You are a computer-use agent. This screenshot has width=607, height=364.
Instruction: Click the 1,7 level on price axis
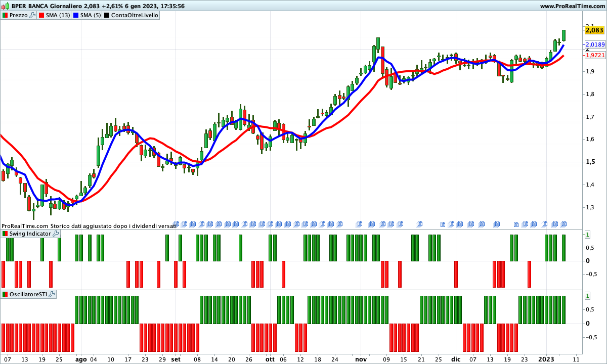coord(590,117)
